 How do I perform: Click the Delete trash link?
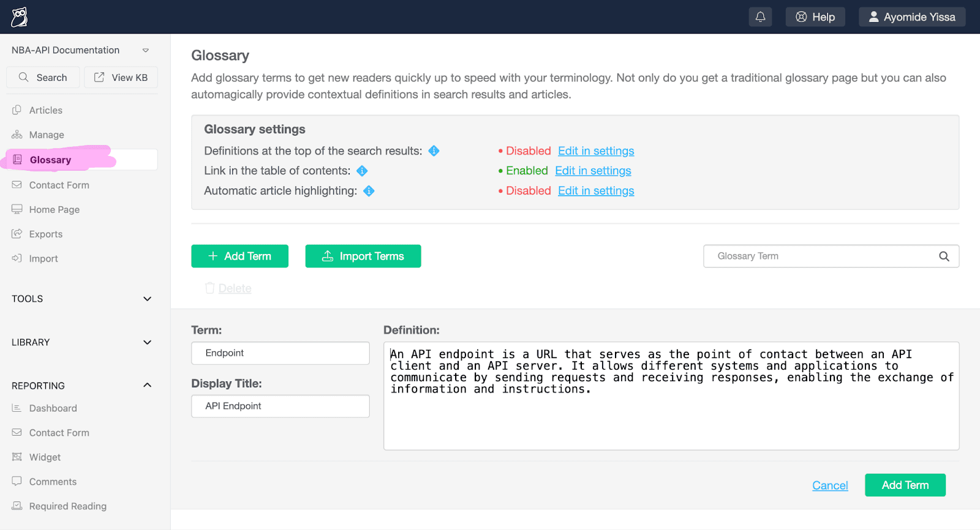coord(228,288)
